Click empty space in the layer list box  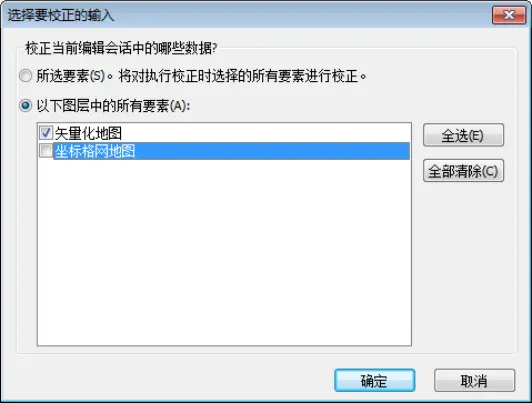click(224, 252)
